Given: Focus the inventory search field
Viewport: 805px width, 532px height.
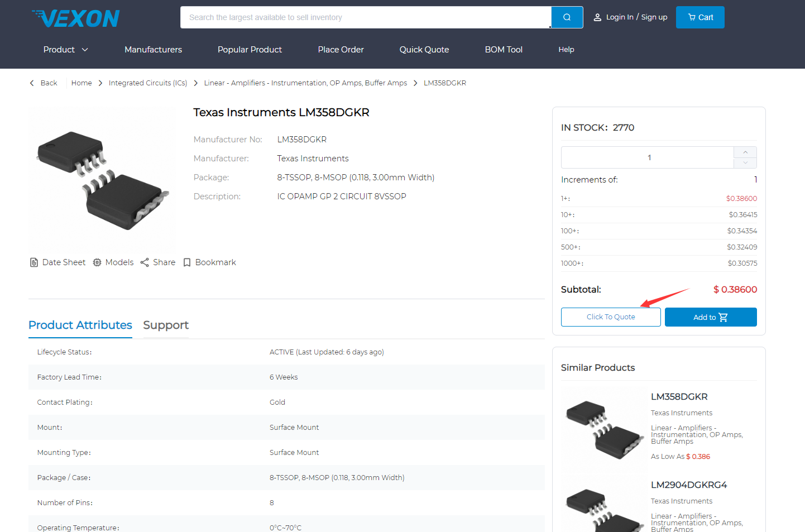Looking at the screenshot, I should [366, 17].
